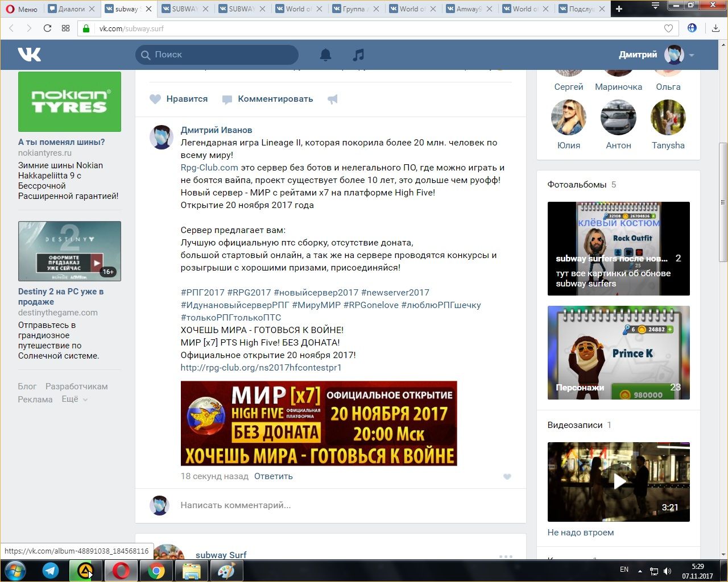The width and height of the screenshot is (728, 582).
Task: Open the rpg-club.org contest link
Action: tap(261, 368)
